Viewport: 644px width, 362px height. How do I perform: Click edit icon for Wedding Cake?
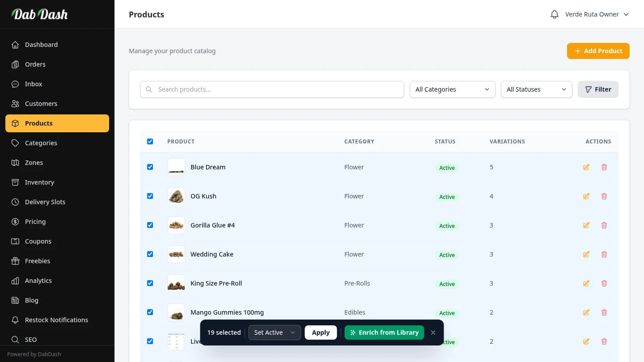(586, 254)
